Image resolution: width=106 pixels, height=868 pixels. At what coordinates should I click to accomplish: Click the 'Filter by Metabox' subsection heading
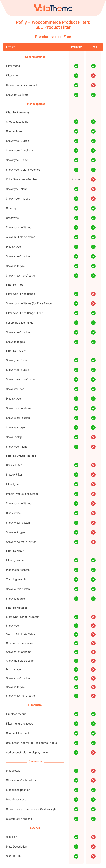[17, 608]
